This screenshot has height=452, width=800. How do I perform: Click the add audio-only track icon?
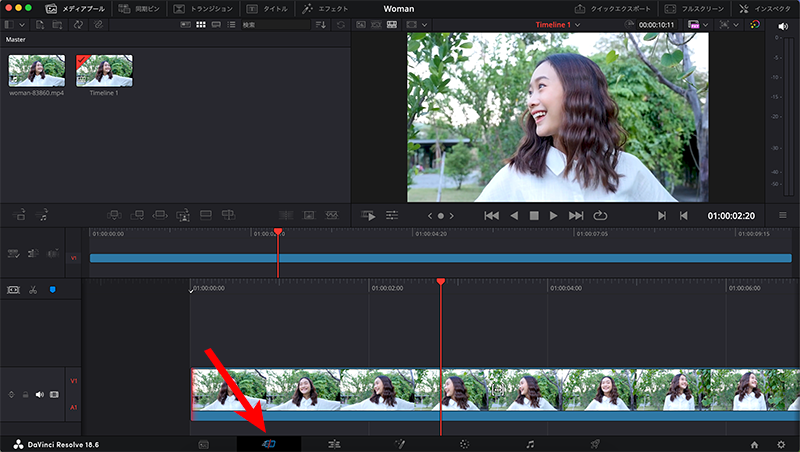[x=43, y=215]
